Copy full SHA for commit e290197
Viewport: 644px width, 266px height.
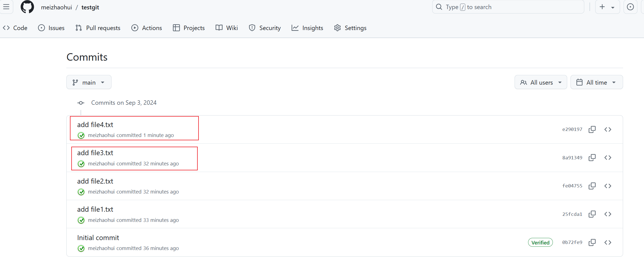(592, 130)
